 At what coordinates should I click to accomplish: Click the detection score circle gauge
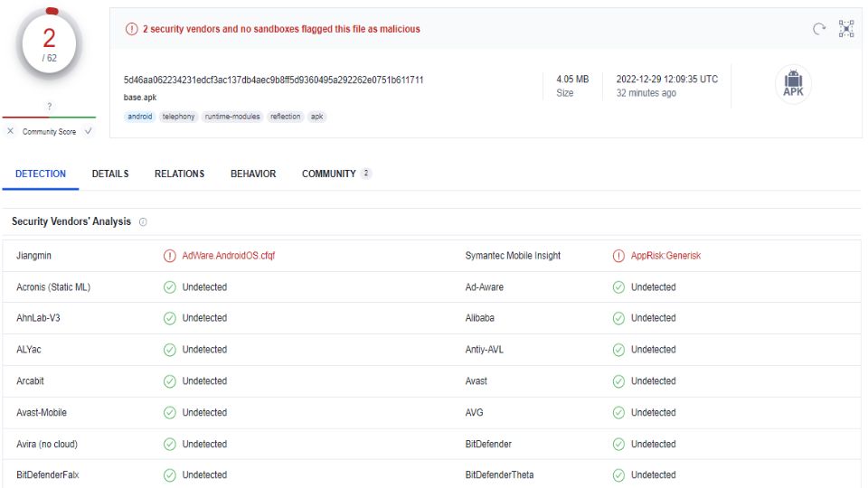[x=49, y=42]
